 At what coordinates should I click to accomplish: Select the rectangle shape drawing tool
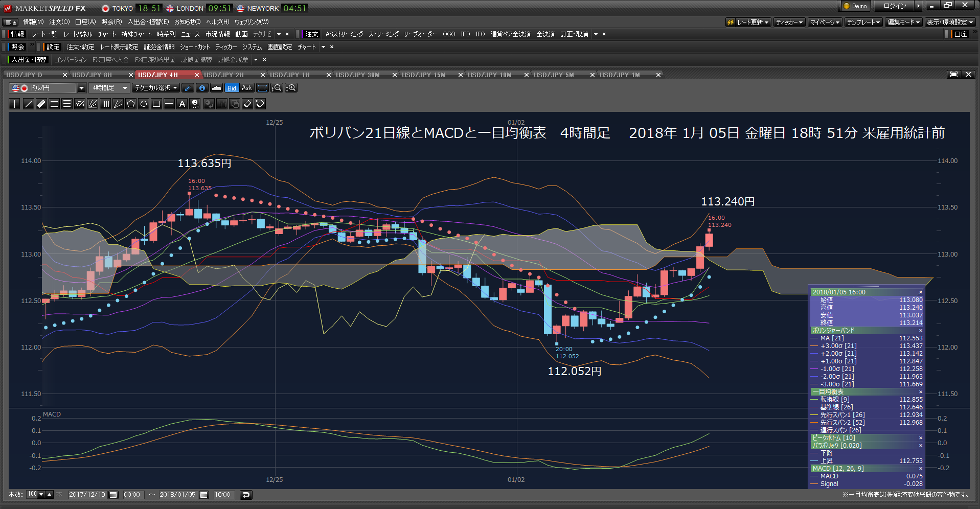156,104
